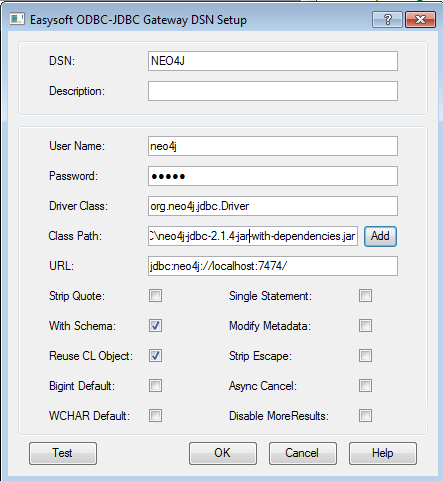The height and width of the screenshot is (481, 443).
Task: Click the Class Path field
Action: coord(253,236)
